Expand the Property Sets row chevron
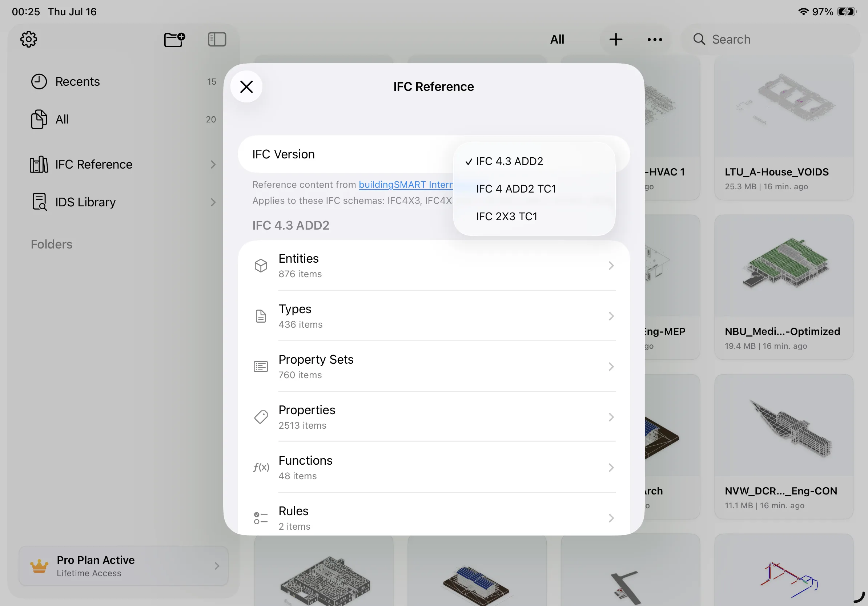 [x=611, y=367]
